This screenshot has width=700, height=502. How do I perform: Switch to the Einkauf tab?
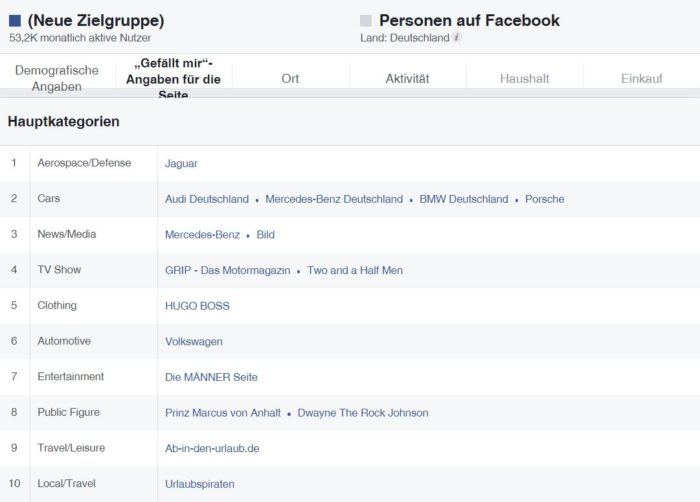coord(642,79)
